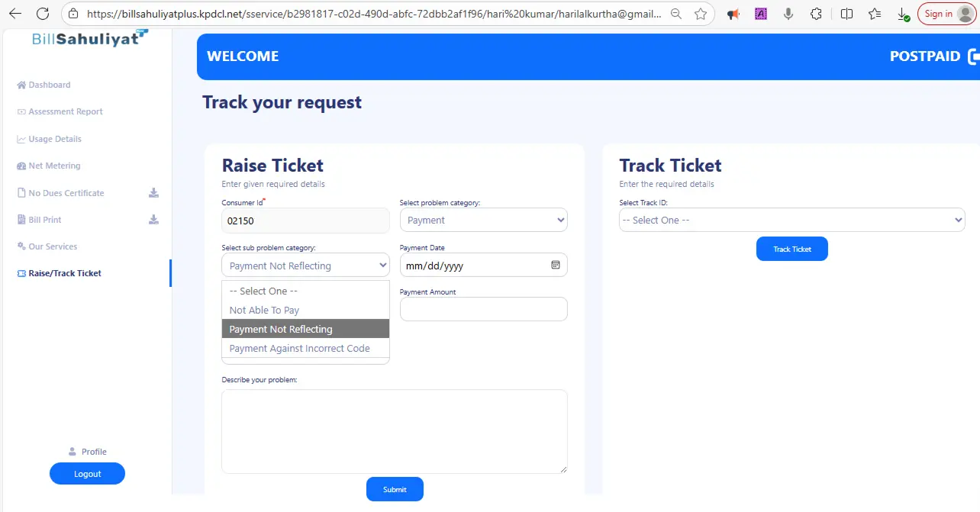Click the split screen icon in toolbar

coord(846,14)
